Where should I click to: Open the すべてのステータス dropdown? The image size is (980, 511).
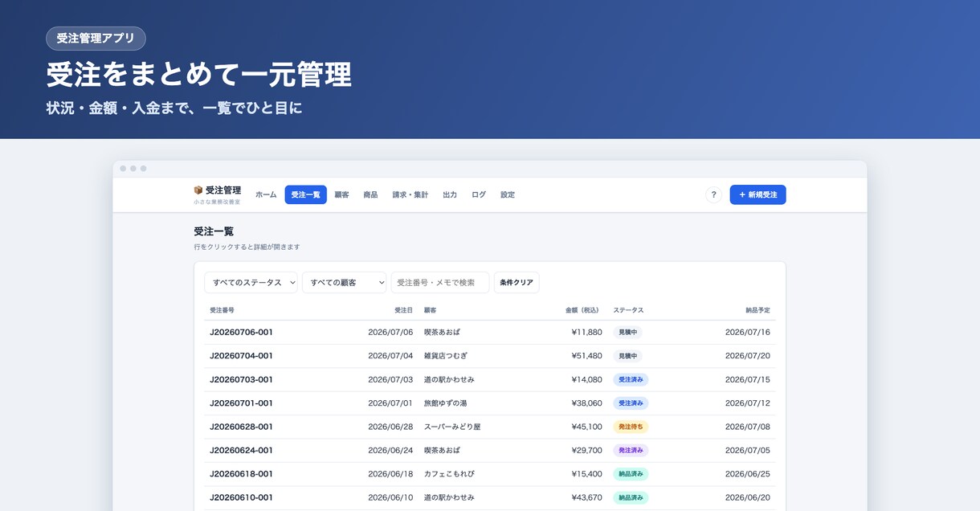251,283
